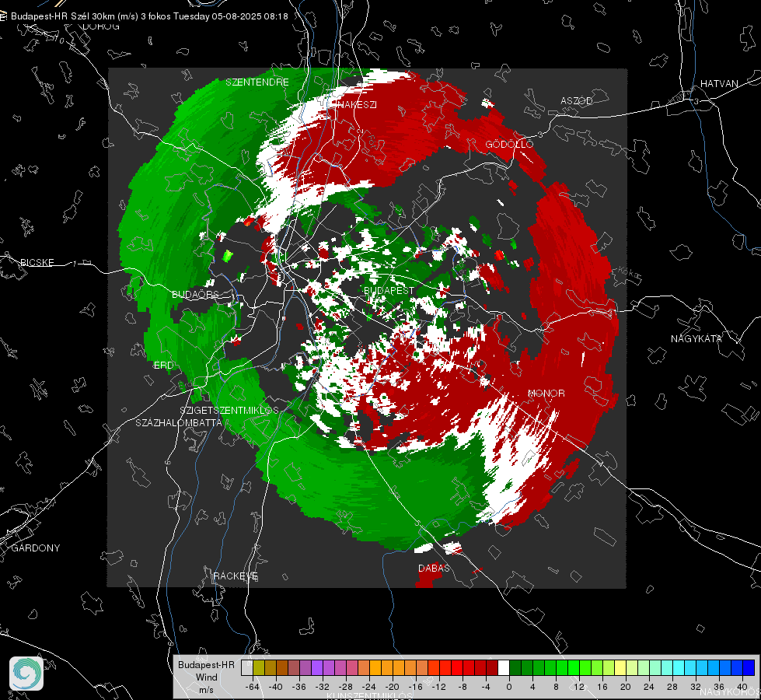Click the 'BUDAÖRS' town label
Screen dimensions: 761x700
[x=195, y=295]
